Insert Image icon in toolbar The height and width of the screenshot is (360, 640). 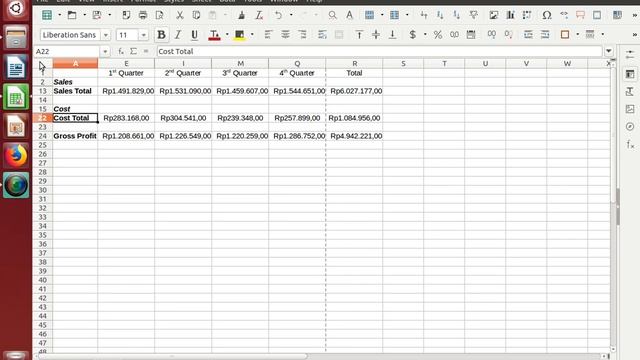click(x=494, y=15)
